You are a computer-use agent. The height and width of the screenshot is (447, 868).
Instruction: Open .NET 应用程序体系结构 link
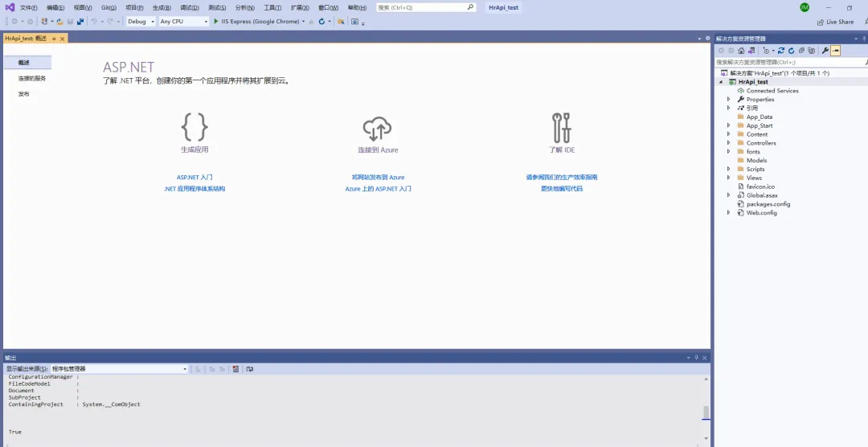194,189
